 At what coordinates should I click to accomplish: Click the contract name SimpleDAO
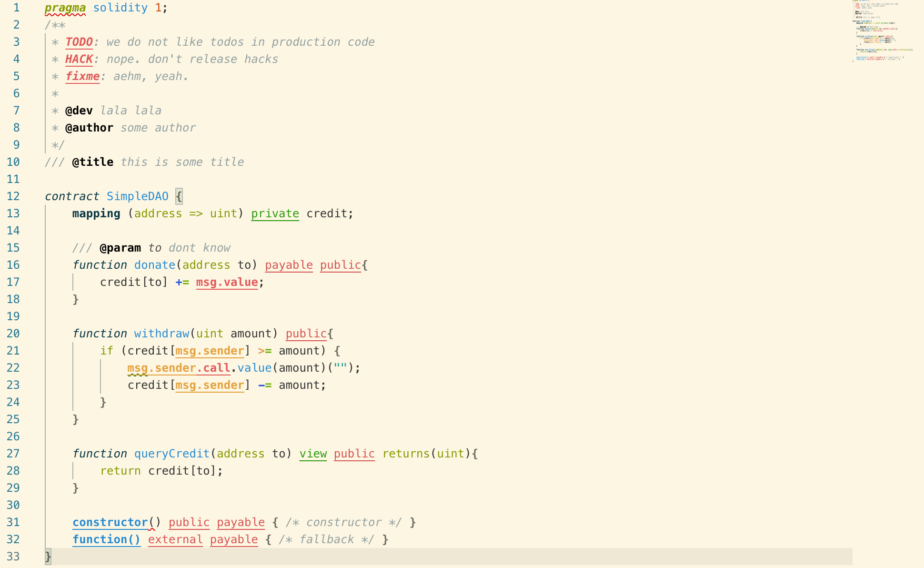(138, 197)
